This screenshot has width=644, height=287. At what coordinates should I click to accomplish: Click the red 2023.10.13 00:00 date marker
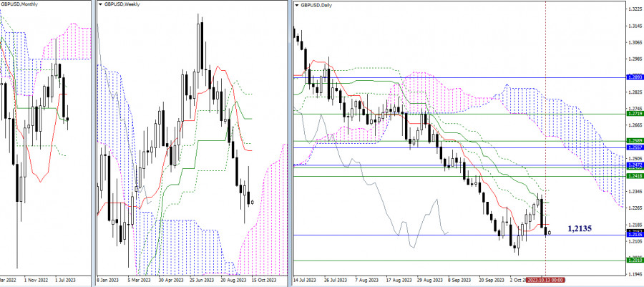(x=545, y=280)
